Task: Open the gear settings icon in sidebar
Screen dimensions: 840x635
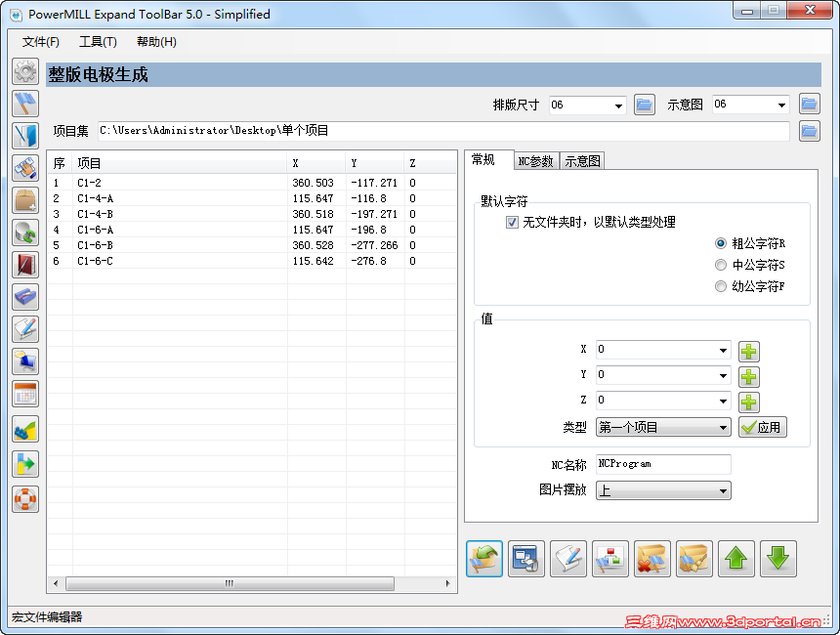Action: (25, 71)
